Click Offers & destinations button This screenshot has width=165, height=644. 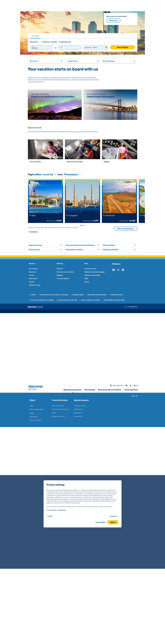point(126,229)
